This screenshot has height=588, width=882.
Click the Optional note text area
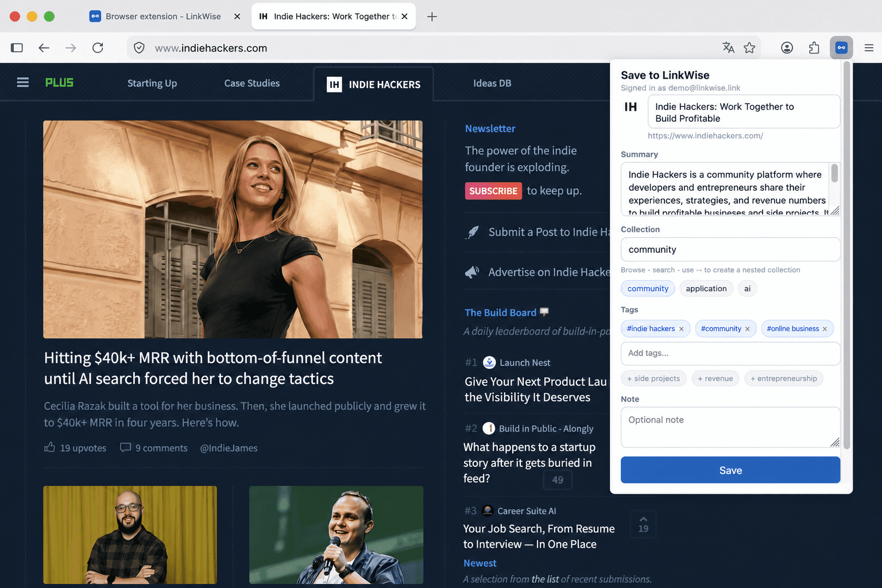[730, 427]
